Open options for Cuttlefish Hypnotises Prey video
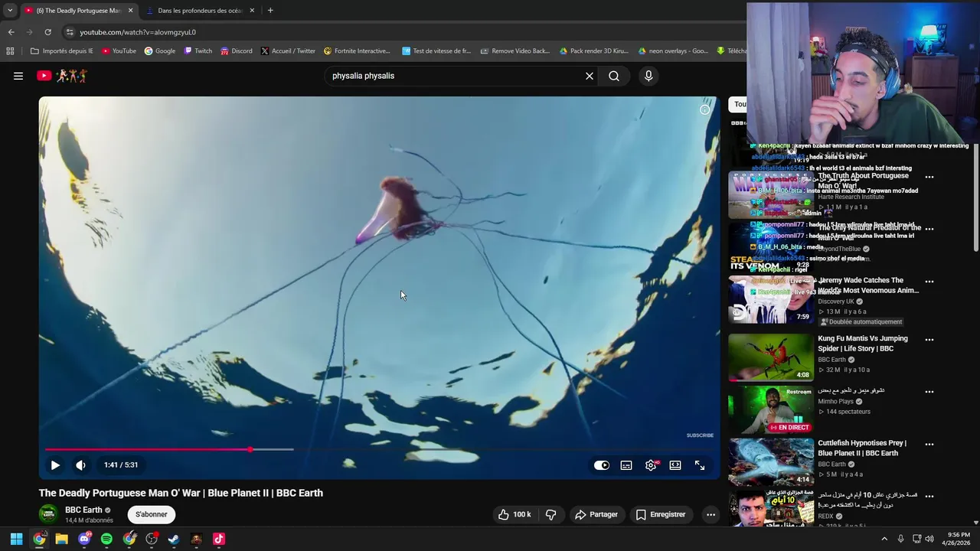The height and width of the screenshot is (551, 980). [929, 444]
